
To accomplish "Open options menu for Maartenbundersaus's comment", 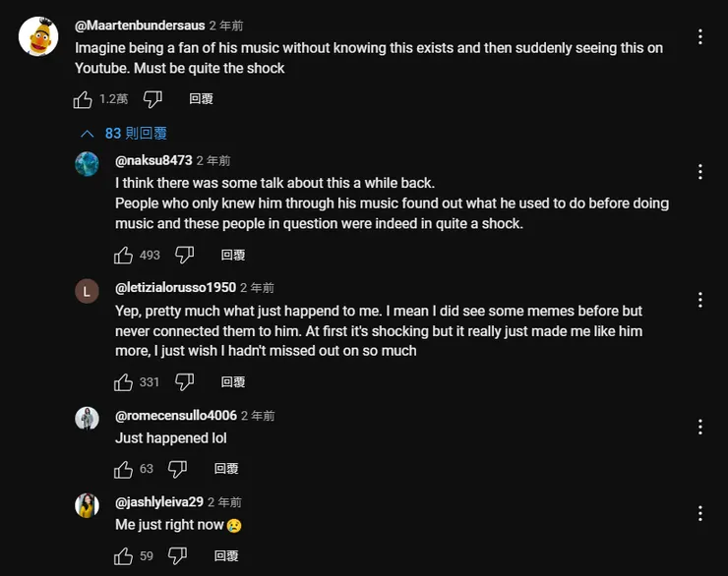I will click(x=699, y=37).
